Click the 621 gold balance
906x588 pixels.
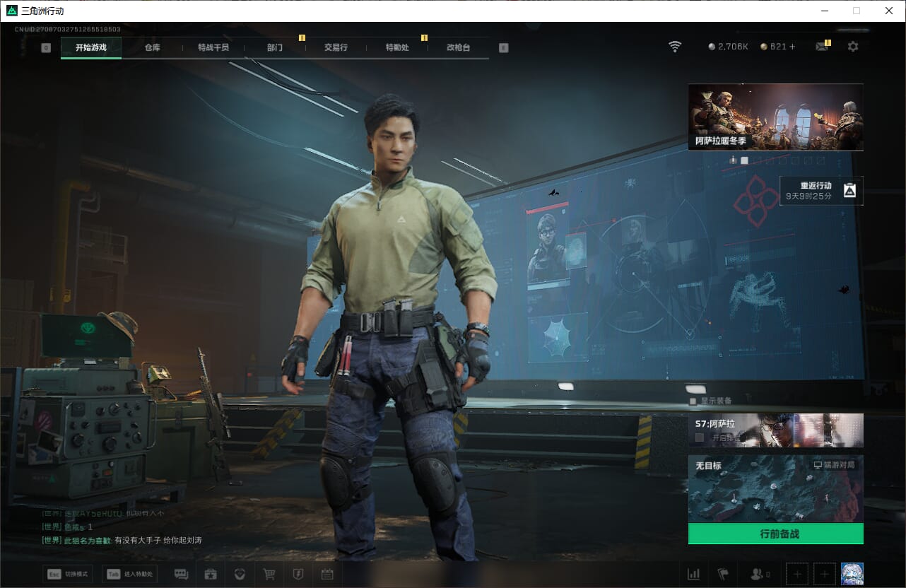(x=778, y=47)
